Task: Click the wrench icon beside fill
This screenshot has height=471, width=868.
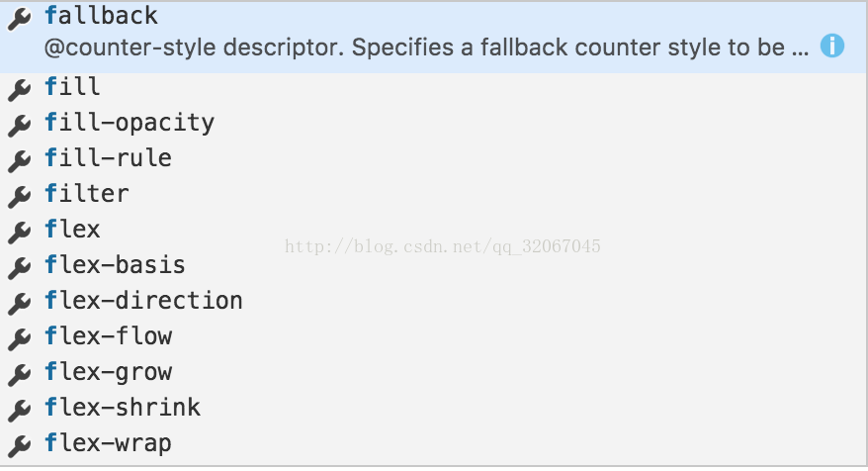Action: (20, 90)
